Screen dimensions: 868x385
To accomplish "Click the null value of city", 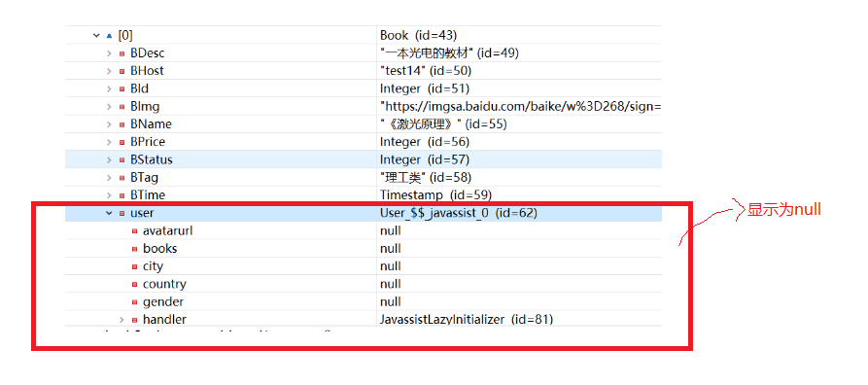I will pyautogui.click(x=391, y=265).
